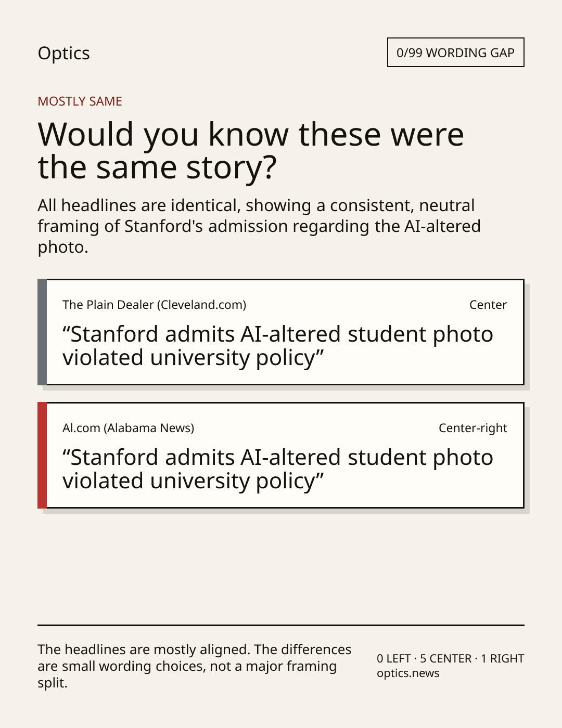Click The Plain Dealer (Cleveland.com) source name
This screenshot has height=728, width=562.
tap(154, 305)
